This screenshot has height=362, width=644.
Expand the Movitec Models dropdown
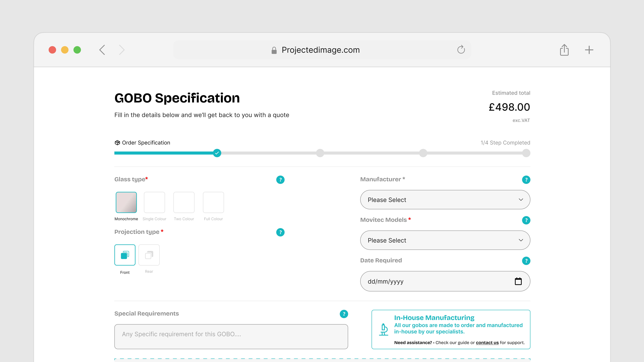pos(445,240)
